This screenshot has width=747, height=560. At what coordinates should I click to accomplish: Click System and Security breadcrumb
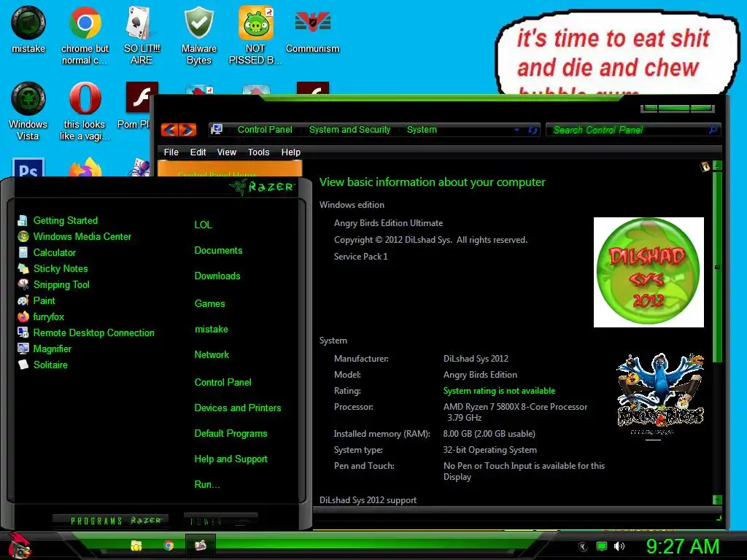pyautogui.click(x=349, y=130)
